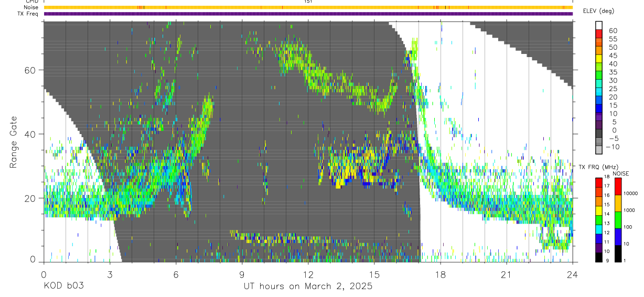Pick the green segment of NOISE legend
The height and width of the screenshot is (297, 644).
pos(618,220)
